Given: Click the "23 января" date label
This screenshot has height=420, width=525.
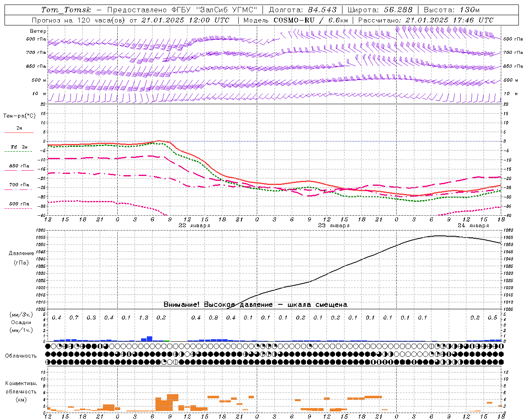Looking at the screenshot, I should point(333,226).
